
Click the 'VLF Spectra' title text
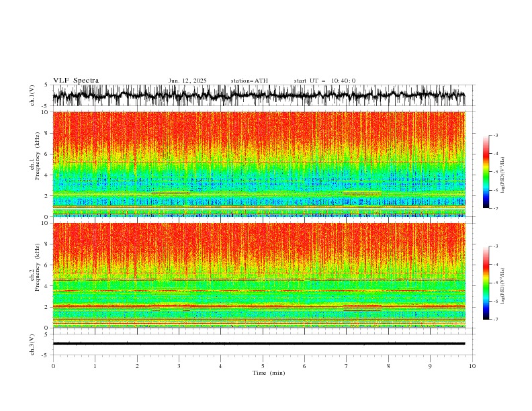point(76,81)
